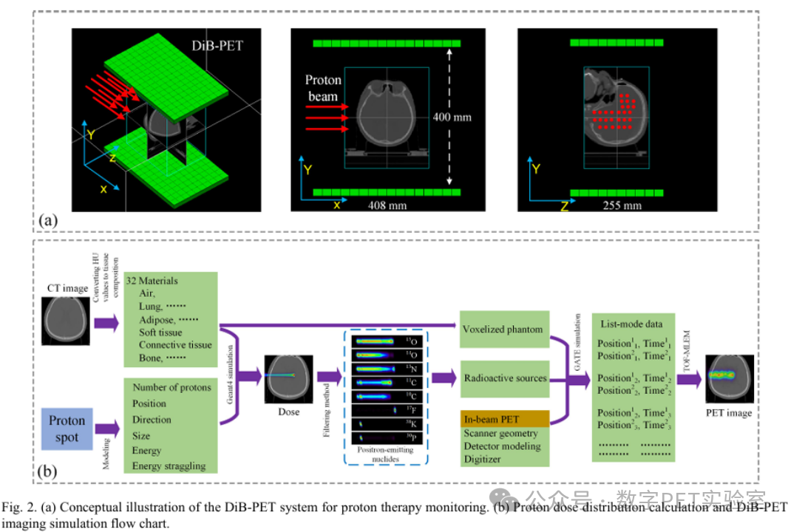Click the 32 Materials heading
Image resolution: width=791 pixels, height=532 pixels.
(x=153, y=281)
